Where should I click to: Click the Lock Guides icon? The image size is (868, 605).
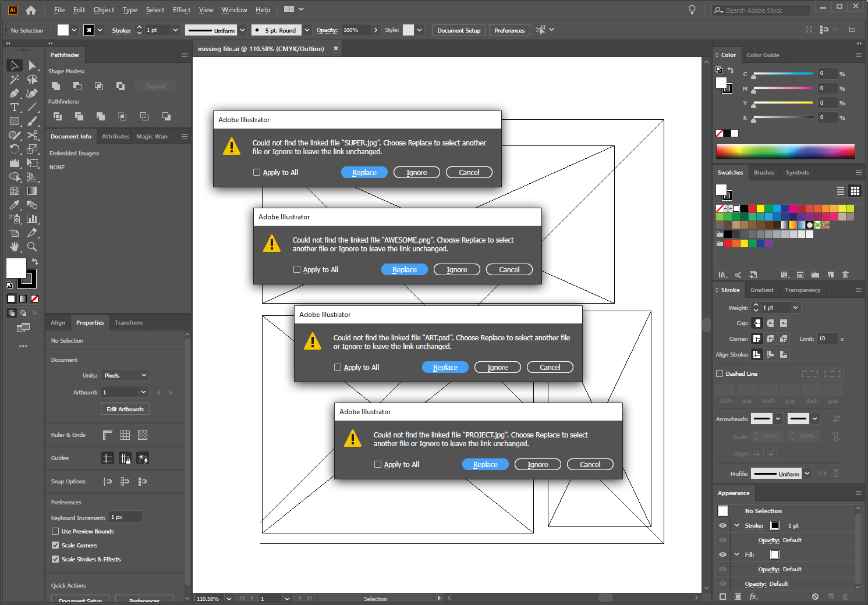[125, 458]
